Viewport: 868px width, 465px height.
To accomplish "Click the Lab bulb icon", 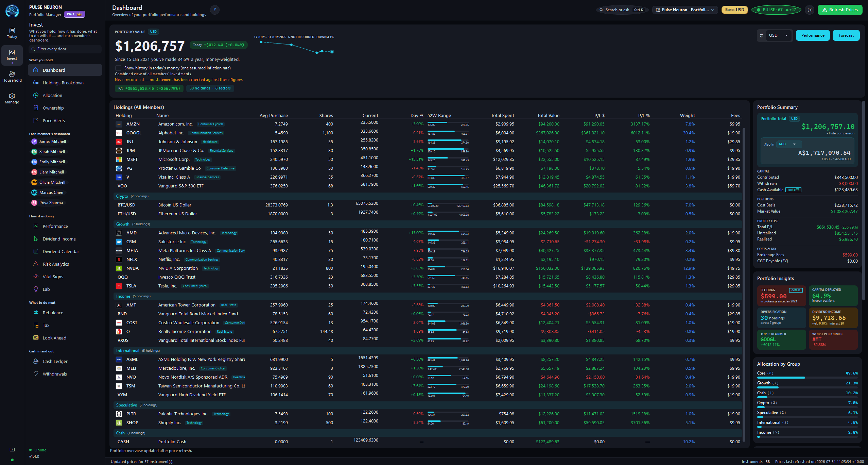I will click(x=36, y=289).
